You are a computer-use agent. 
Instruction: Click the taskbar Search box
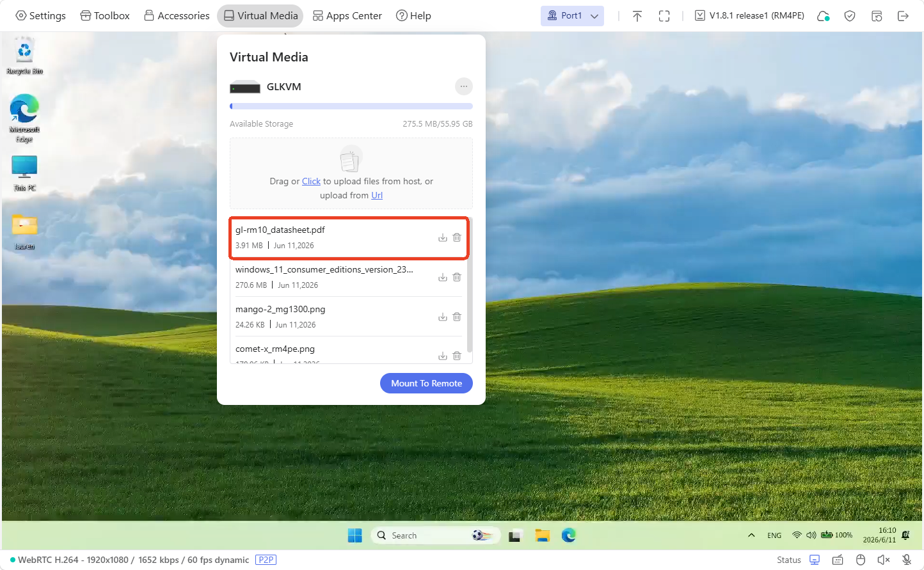[x=434, y=535]
